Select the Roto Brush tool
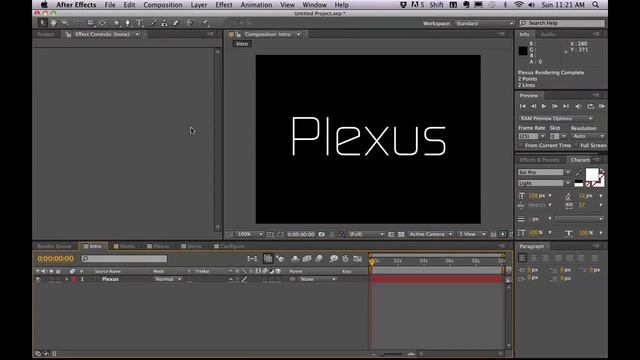The width and height of the screenshot is (640, 360). 190,23
